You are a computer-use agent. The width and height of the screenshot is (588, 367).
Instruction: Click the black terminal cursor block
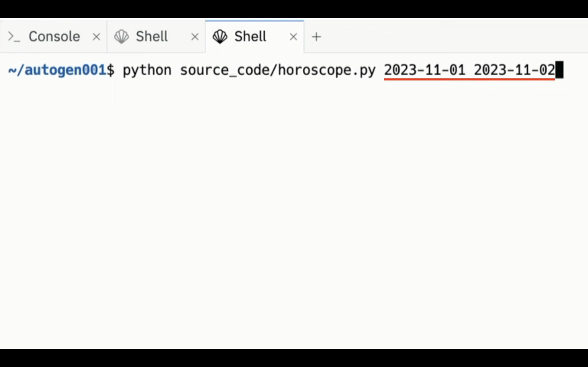(x=559, y=70)
